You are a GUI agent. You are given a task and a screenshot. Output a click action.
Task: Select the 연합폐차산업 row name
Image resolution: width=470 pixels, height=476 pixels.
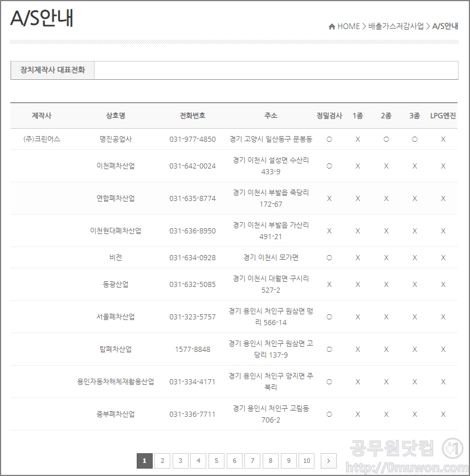116,198
